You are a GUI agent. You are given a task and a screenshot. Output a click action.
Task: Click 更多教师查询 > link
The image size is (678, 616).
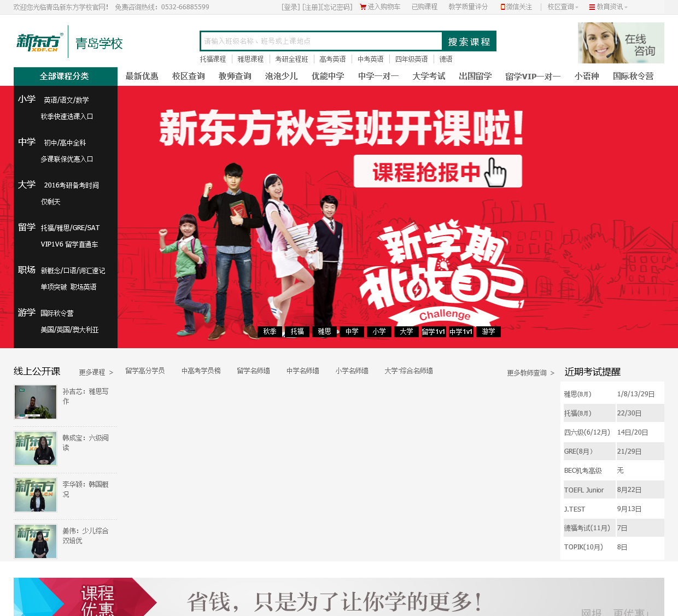531,373
